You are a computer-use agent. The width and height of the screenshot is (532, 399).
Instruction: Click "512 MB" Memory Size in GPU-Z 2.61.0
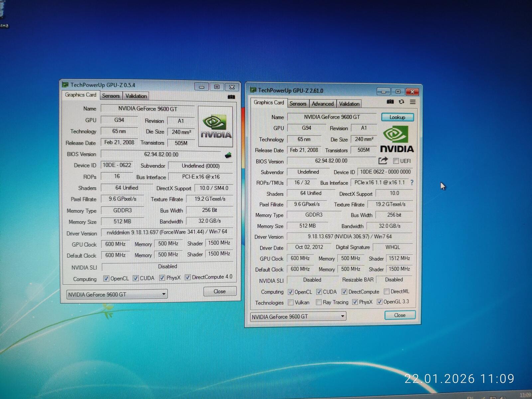[x=308, y=226]
